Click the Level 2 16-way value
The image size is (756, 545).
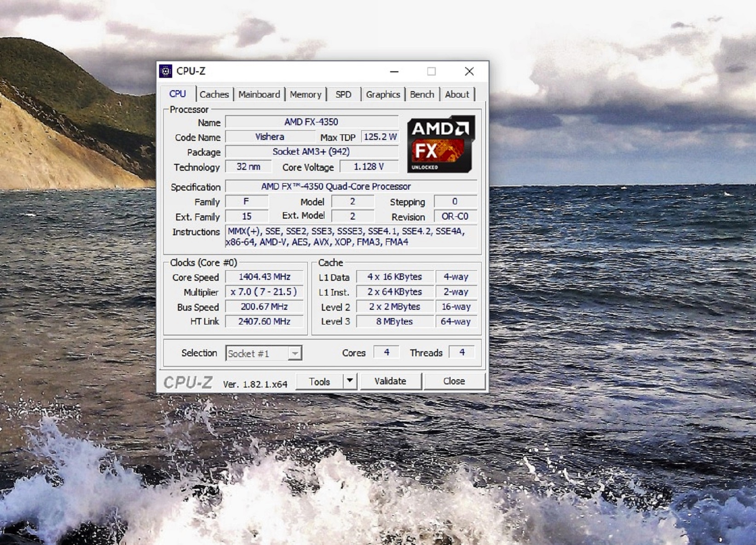pos(456,307)
